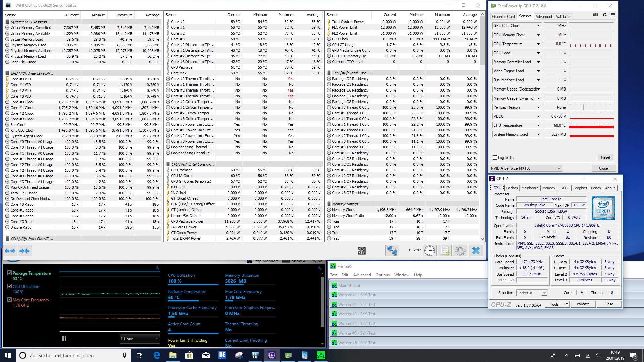Refresh GPU-Z sensors with the refresh icon

[x=604, y=15]
